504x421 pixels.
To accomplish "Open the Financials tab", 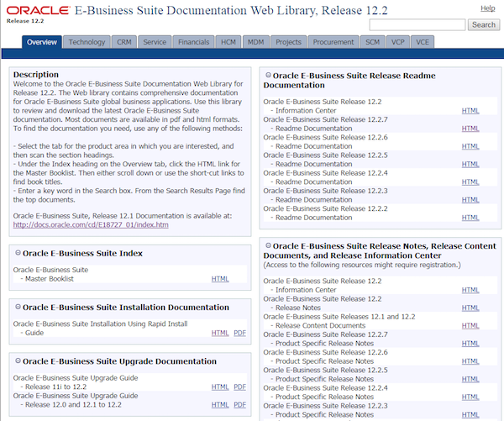I will click(193, 42).
